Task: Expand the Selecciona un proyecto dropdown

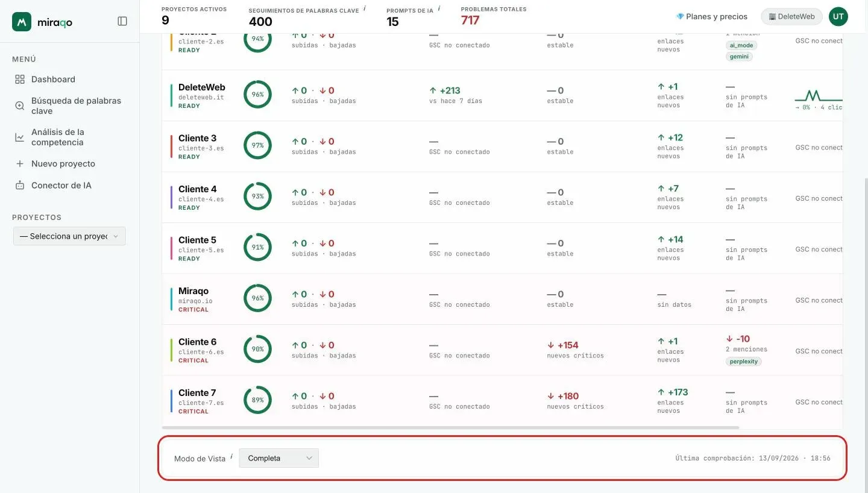Action: coord(69,236)
